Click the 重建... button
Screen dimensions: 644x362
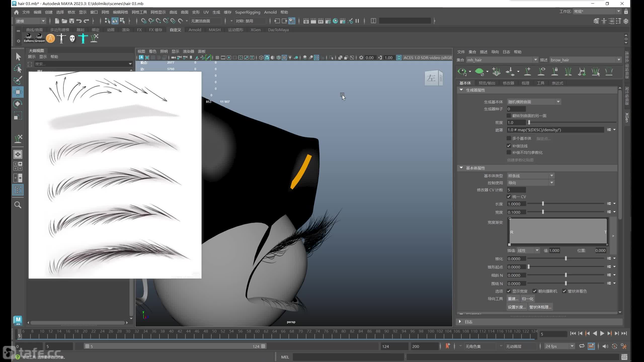[x=513, y=299]
